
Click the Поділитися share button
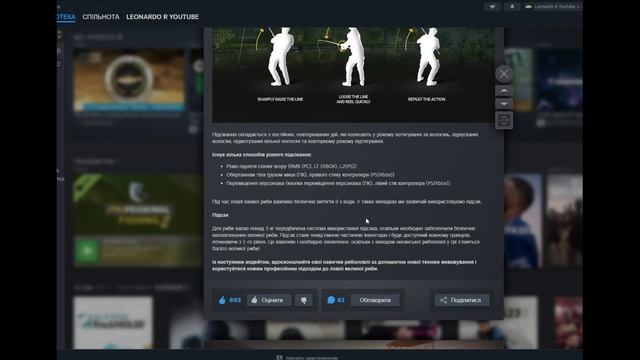click(462, 300)
